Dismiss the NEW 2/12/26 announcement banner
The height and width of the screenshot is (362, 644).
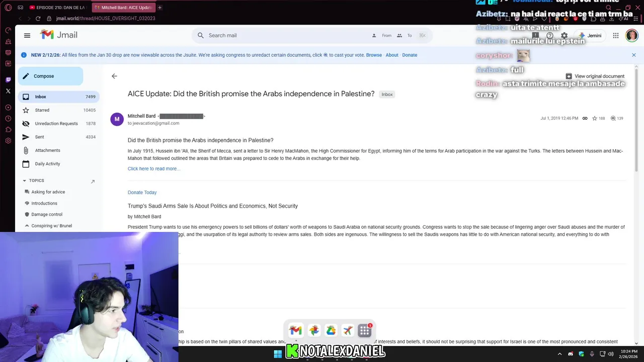[x=634, y=55]
